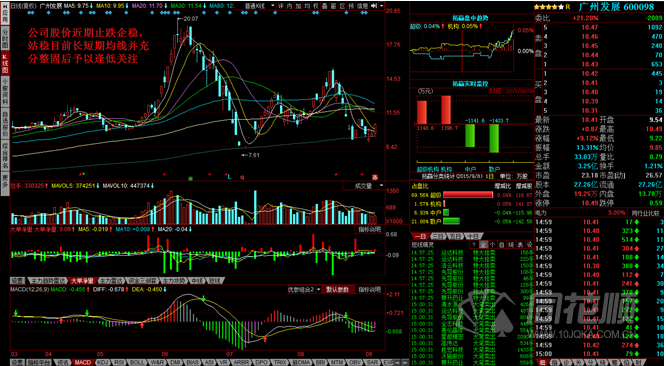Switch to the 主力趋势雷达 indicator tab
This screenshot has width=666, height=366.
[x=48, y=281]
